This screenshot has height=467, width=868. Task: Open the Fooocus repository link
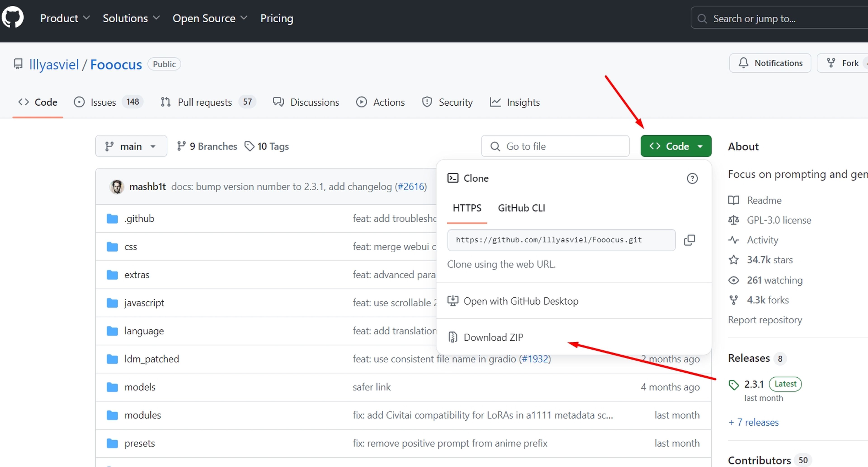point(116,64)
